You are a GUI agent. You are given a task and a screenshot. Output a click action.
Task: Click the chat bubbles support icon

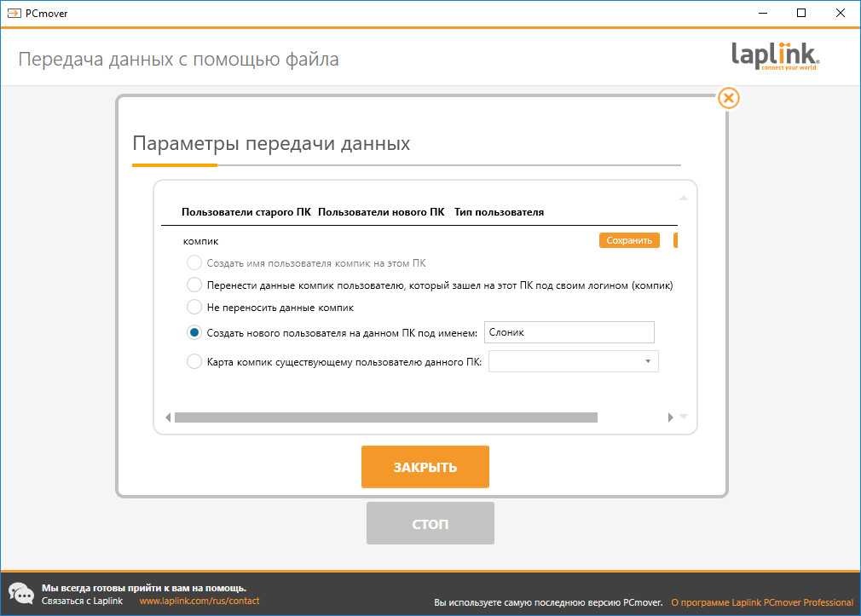point(20,594)
